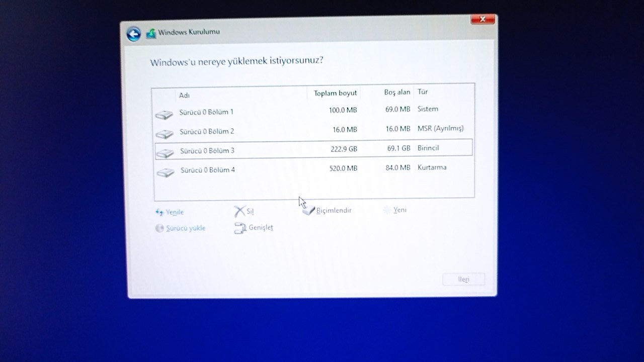Click the Sürücü yükle disc icon
Viewport: 644px width, 362px height.
click(x=159, y=228)
